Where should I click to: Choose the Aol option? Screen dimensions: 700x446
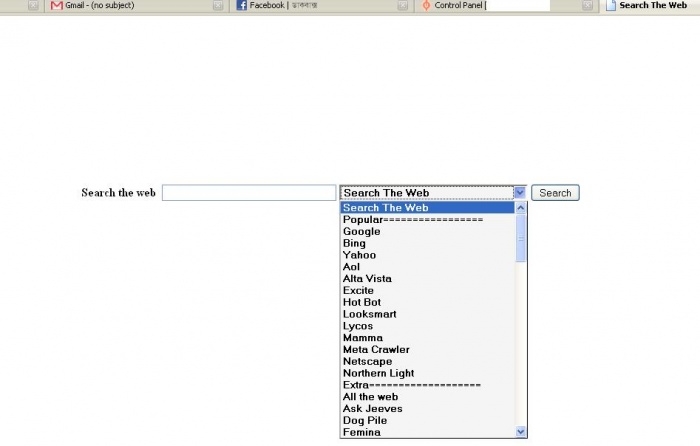click(x=427, y=267)
